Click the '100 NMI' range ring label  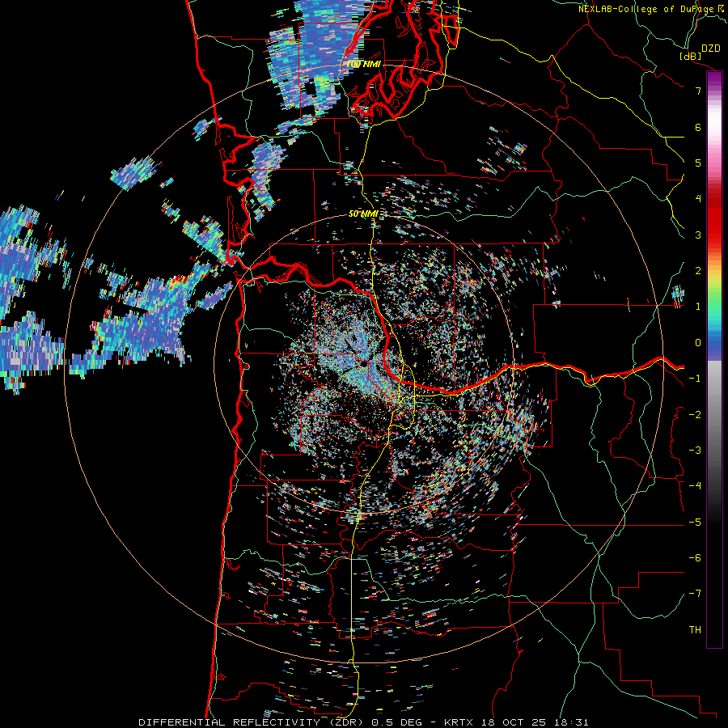click(x=363, y=64)
